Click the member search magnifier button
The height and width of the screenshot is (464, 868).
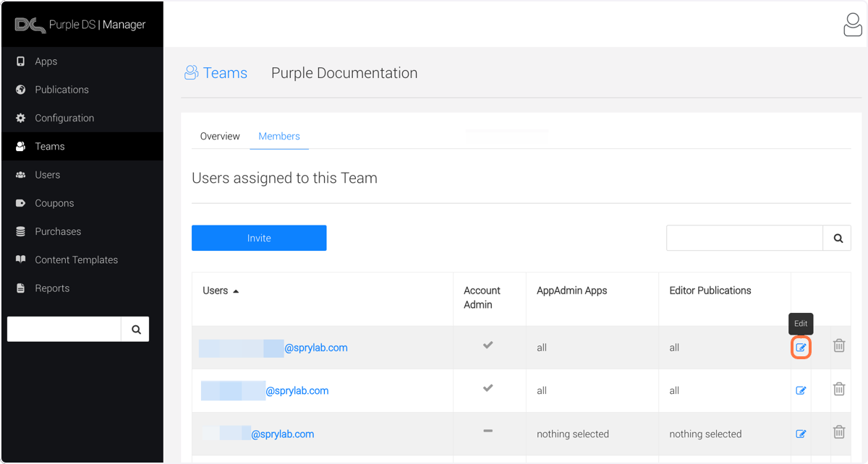click(838, 238)
